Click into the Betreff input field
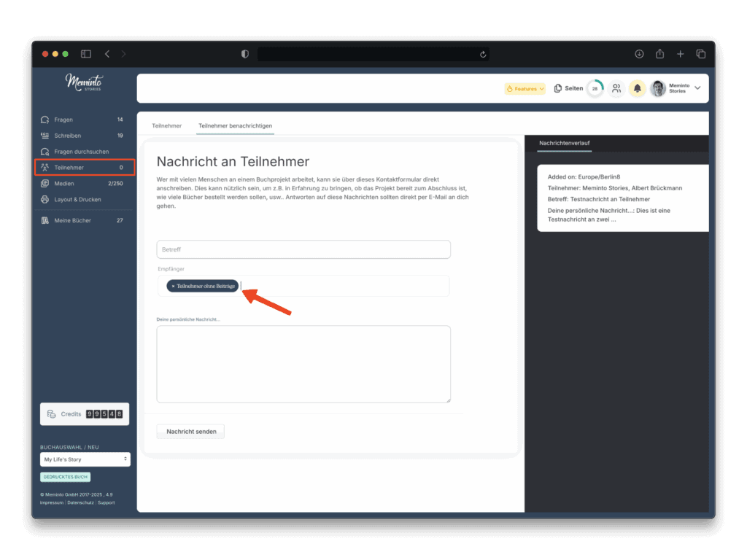The height and width of the screenshot is (560, 747). pyautogui.click(x=303, y=249)
